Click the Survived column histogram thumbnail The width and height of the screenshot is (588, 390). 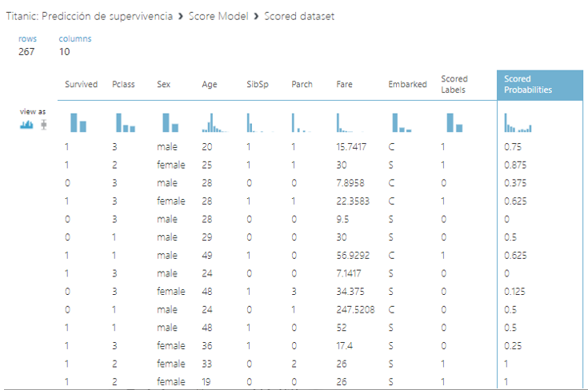(x=78, y=122)
